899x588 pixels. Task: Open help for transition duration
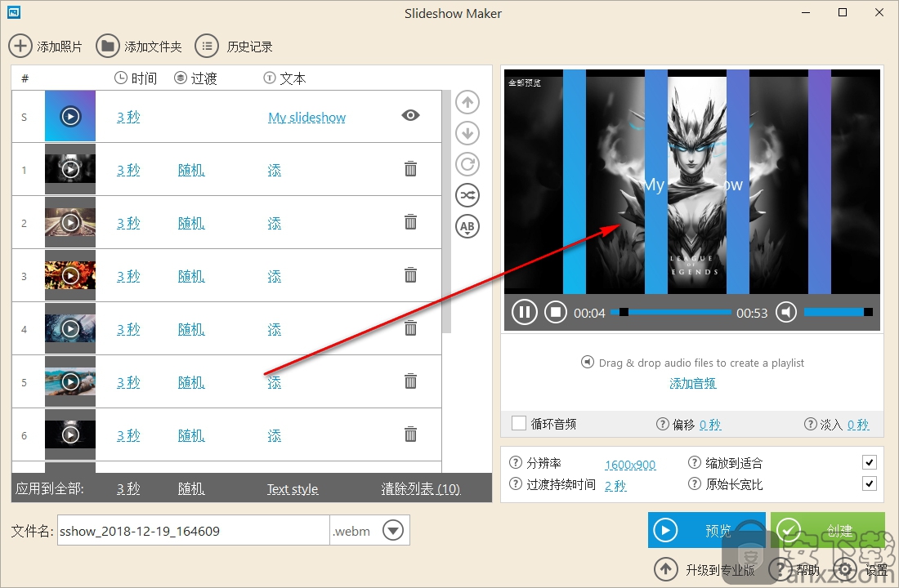click(516, 484)
